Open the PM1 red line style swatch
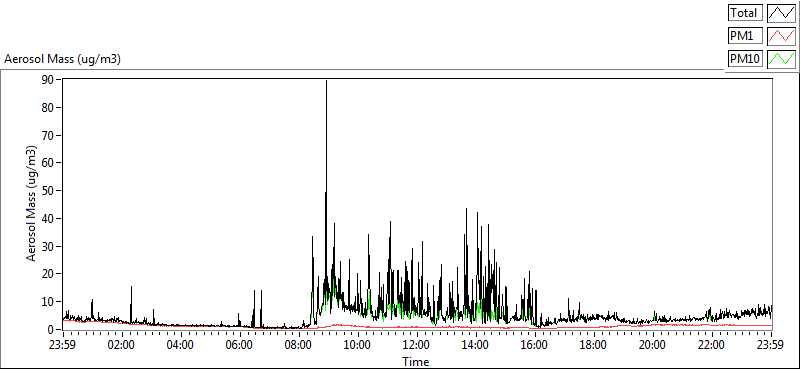 click(781, 36)
